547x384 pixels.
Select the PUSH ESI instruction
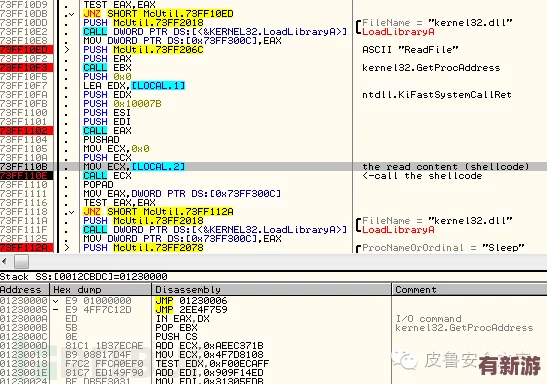[107, 113]
